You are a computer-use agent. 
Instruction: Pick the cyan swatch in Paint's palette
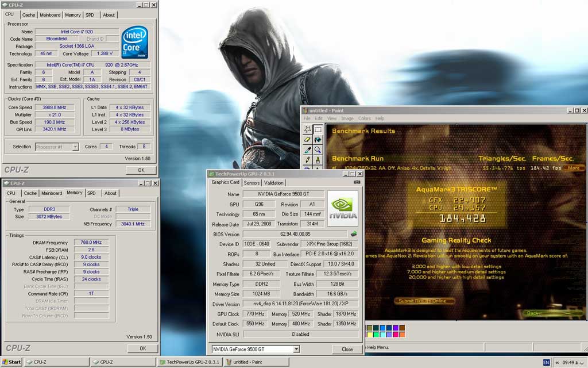(383, 335)
